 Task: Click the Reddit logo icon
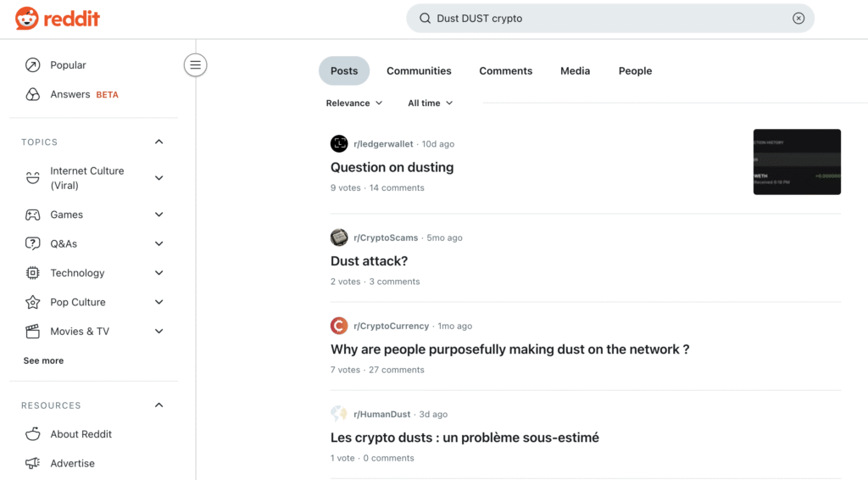(27, 18)
